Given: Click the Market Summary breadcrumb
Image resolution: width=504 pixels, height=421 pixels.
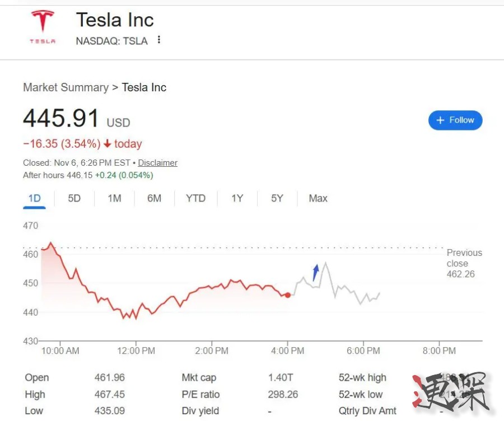Looking at the screenshot, I should (x=66, y=87).
